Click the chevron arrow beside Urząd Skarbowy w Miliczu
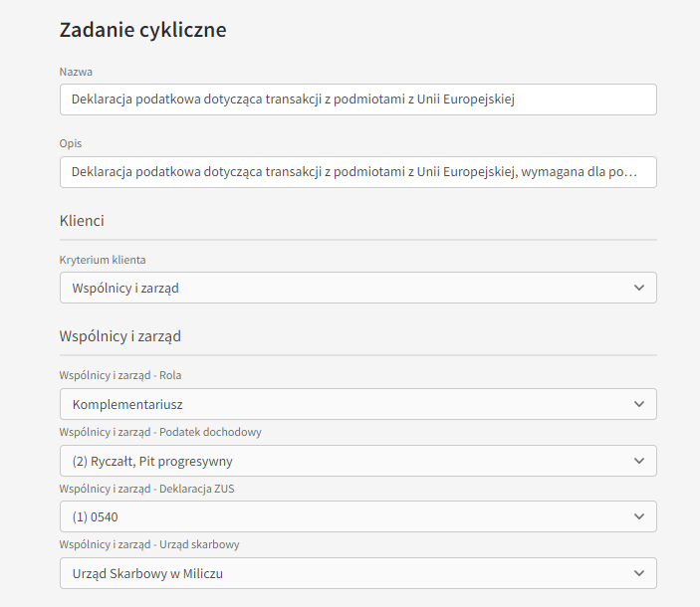The image size is (700, 607). pyautogui.click(x=639, y=573)
